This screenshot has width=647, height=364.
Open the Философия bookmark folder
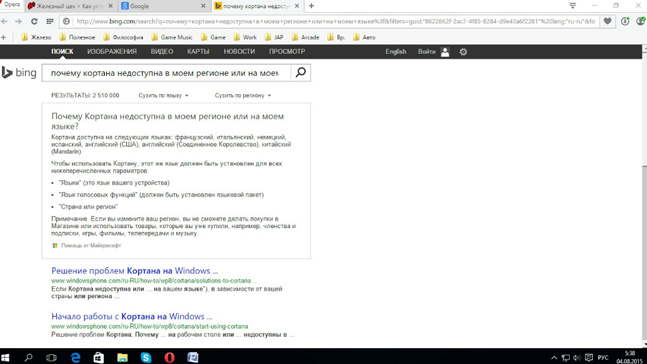(123, 37)
